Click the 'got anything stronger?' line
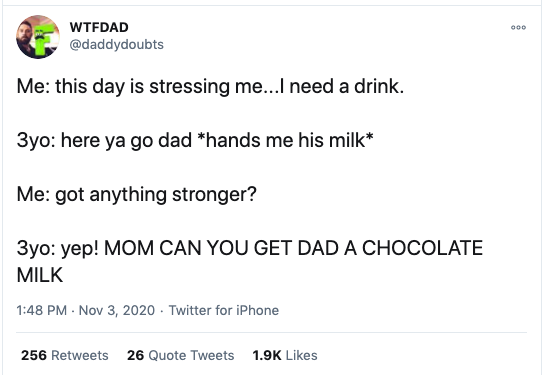The image size is (542, 375). pyautogui.click(x=137, y=194)
